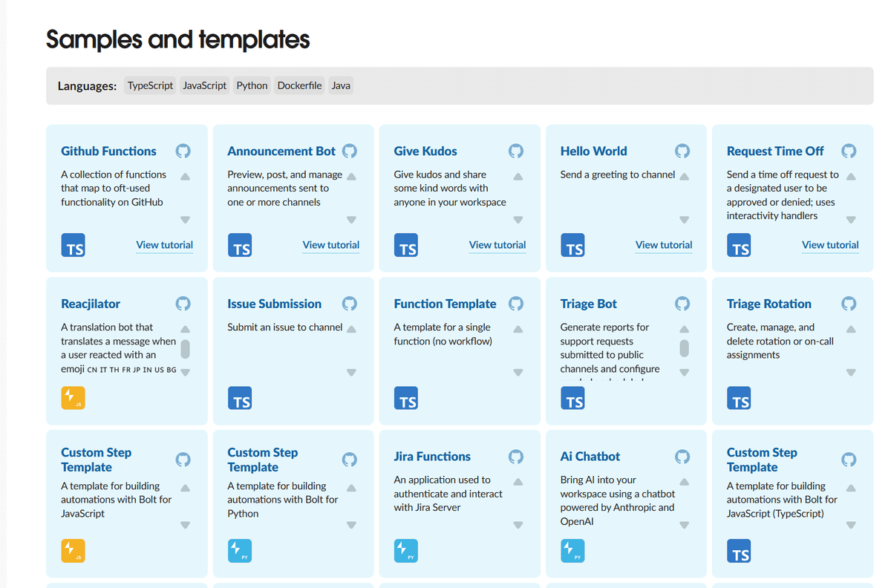This screenshot has width=891, height=588.
Task: Select the Java filter in Languages bar
Action: (340, 85)
